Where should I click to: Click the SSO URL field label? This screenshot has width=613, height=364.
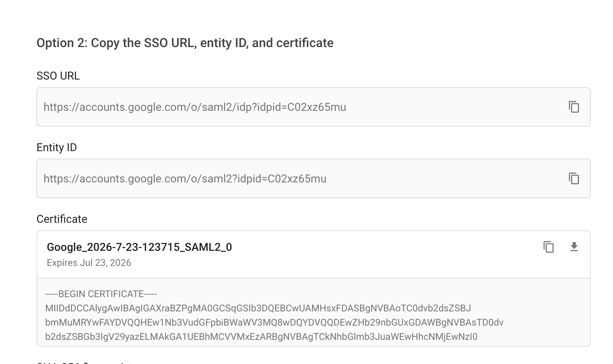(58, 76)
